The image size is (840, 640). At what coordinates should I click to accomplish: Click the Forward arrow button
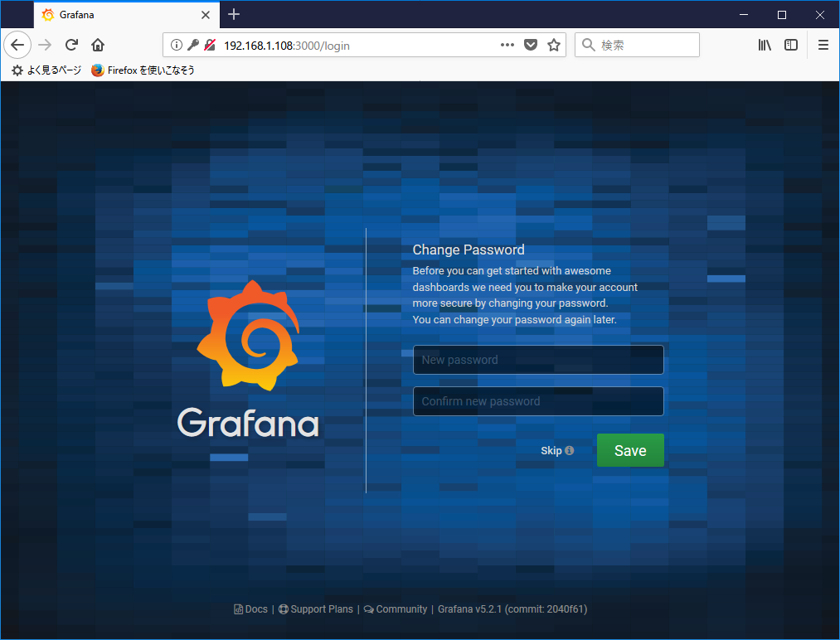[45, 45]
